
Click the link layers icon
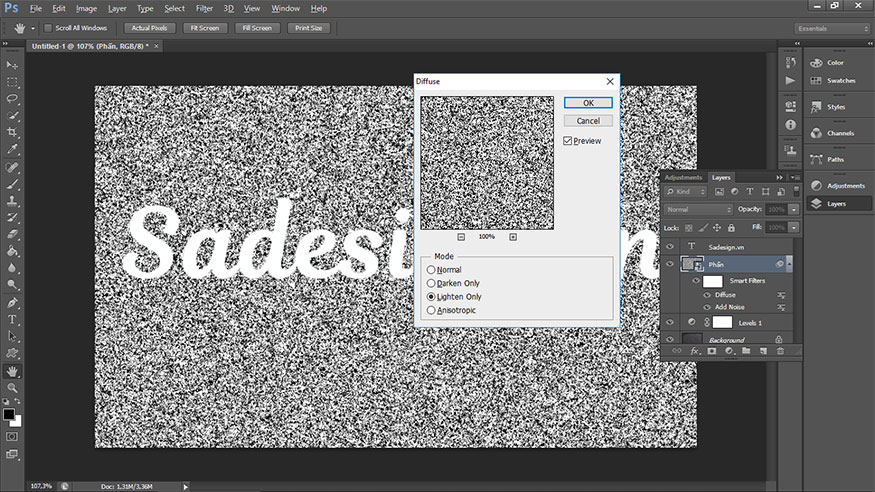point(676,351)
